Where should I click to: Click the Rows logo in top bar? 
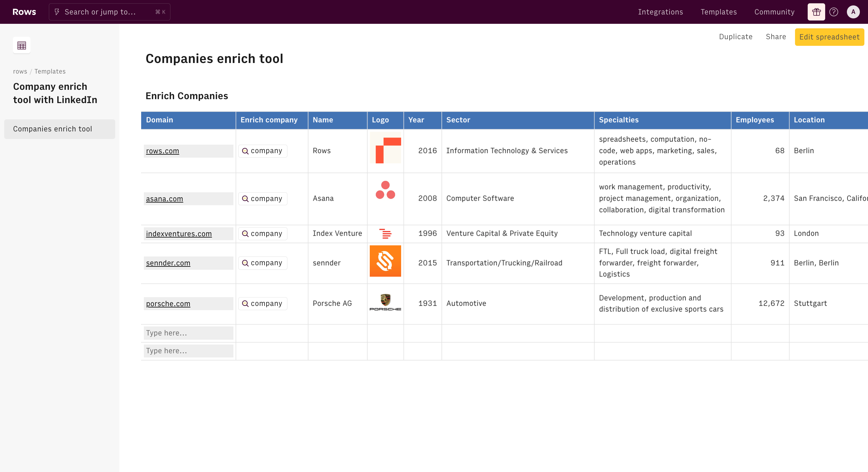point(24,12)
